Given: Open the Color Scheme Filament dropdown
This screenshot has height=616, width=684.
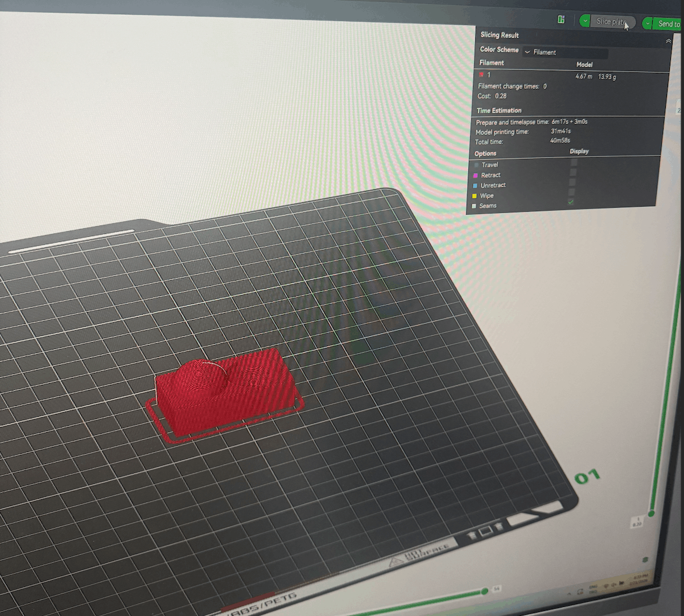Looking at the screenshot, I should click(565, 52).
